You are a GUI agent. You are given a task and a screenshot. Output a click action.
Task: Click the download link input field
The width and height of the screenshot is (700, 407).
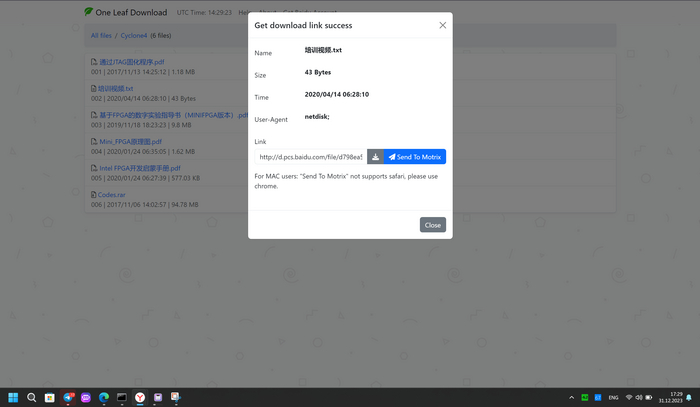click(311, 157)
